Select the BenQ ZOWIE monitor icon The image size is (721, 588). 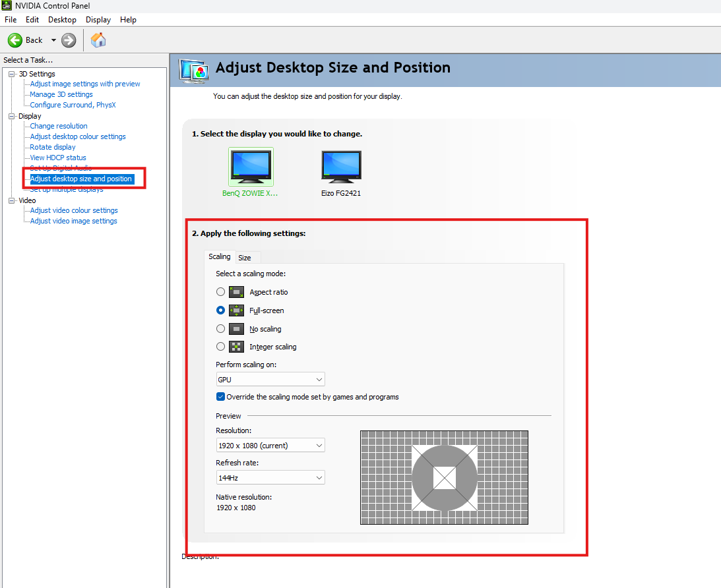point(251,166)
